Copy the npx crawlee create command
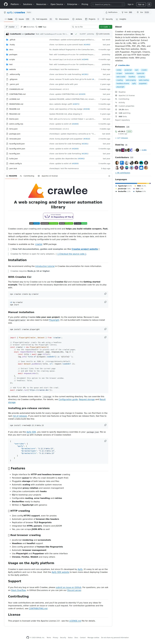Image resolution: width=155 pixels, height=644 pixels. pyautogui.click(x=105, y=293)
